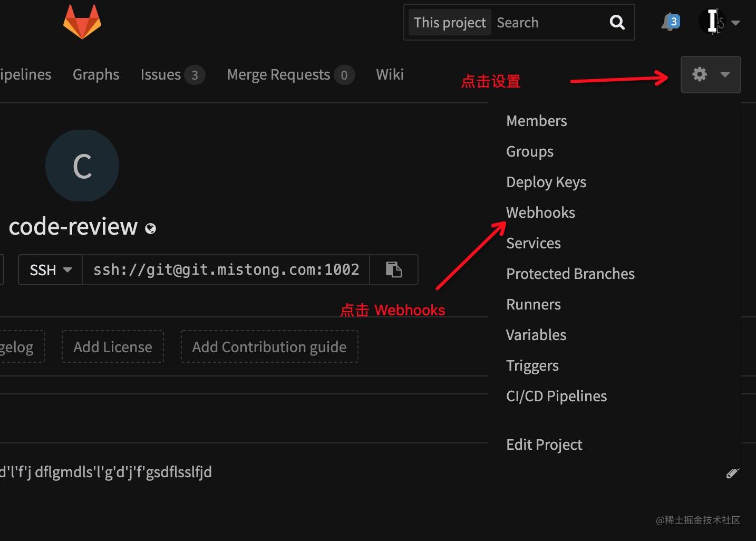
Task: Click the public visibility globe icon
Action: pos(151,228)
